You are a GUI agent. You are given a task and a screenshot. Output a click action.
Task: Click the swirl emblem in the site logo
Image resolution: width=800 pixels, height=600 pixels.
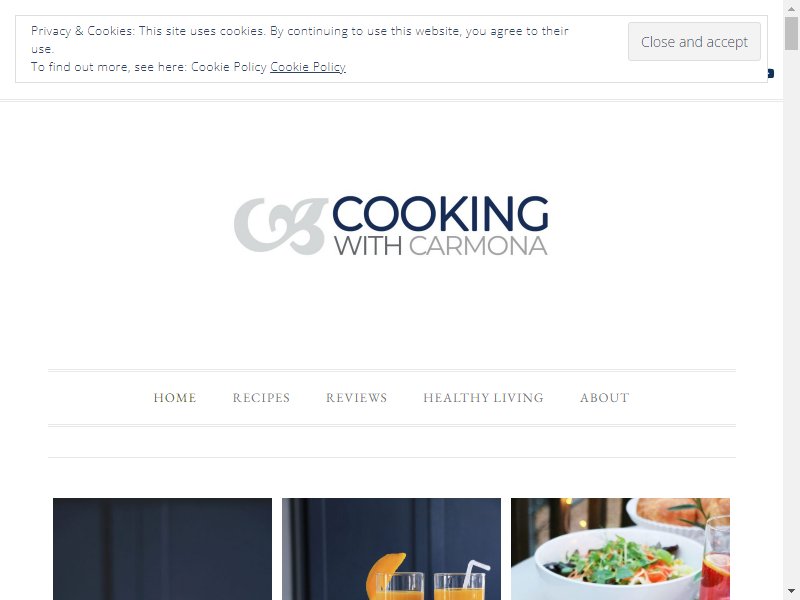pyautogui.click(x=280, y=226)
